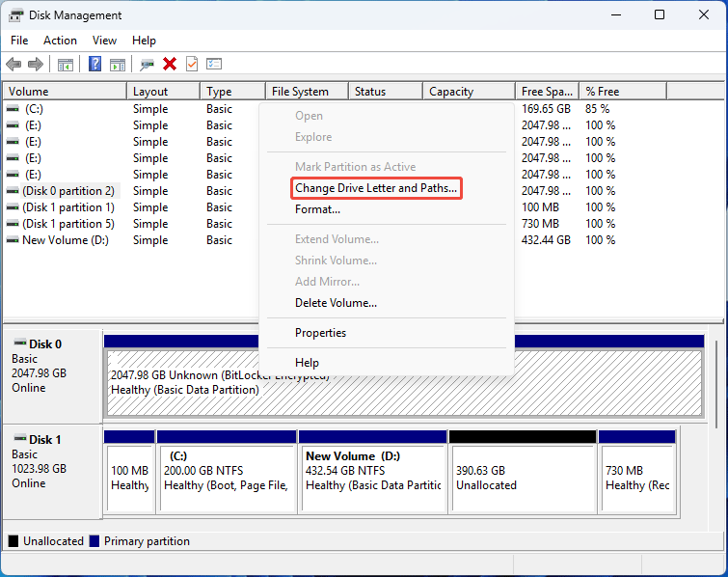Select the Disk 0 label panel
The height and width of the screenshot is (577, 728).
pyautogui.click(x=52, y=376)
